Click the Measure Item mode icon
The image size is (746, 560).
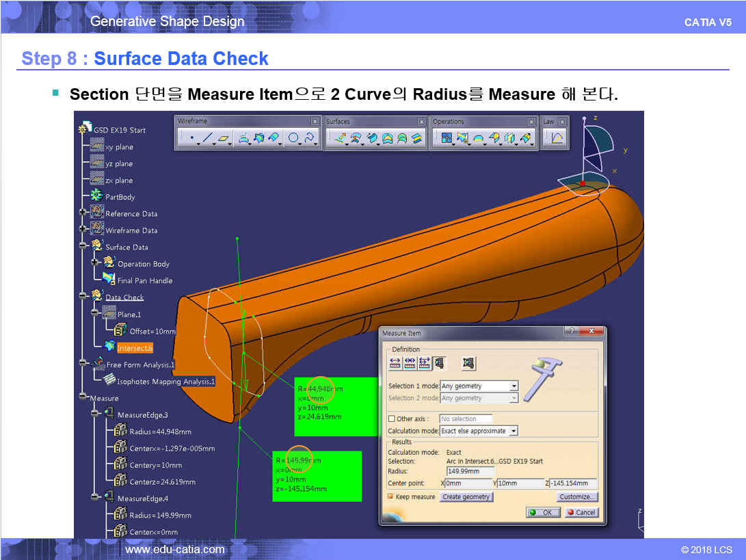click(x=438, y=363)
